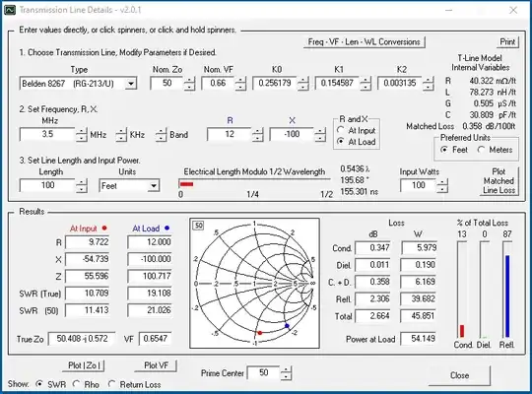The width and height of the screenshot is (532, 394).
Task: Click the K1 value spinner
Action: pos(366,83)
